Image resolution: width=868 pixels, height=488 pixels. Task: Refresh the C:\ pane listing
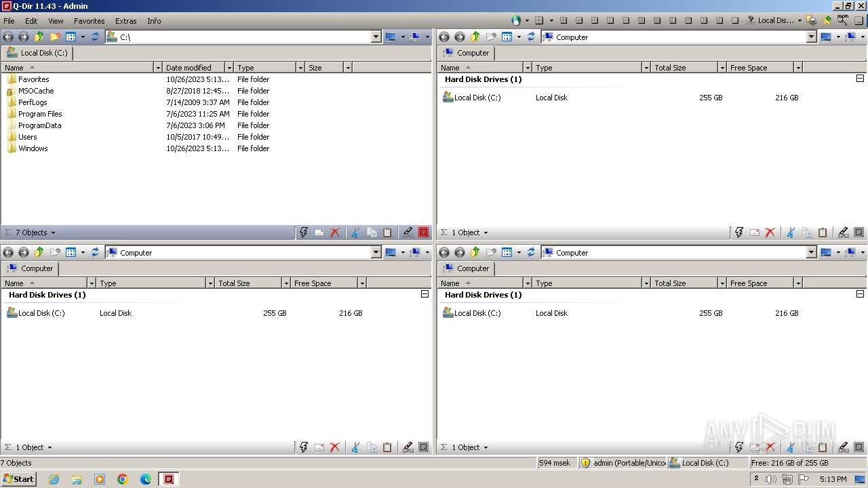point(95,37)
